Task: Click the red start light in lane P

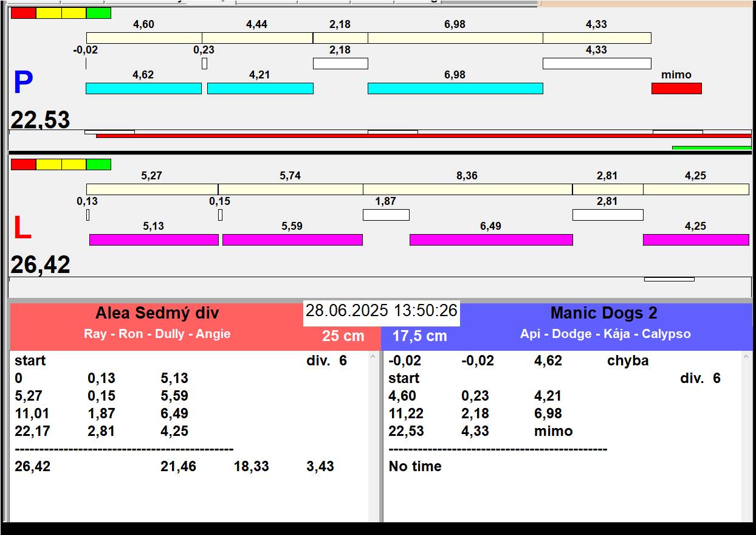Action: click(x=23, y=13)
